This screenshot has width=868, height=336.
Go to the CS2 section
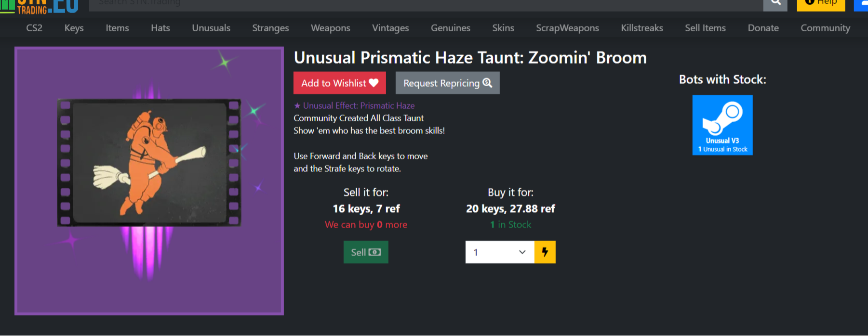34,28
